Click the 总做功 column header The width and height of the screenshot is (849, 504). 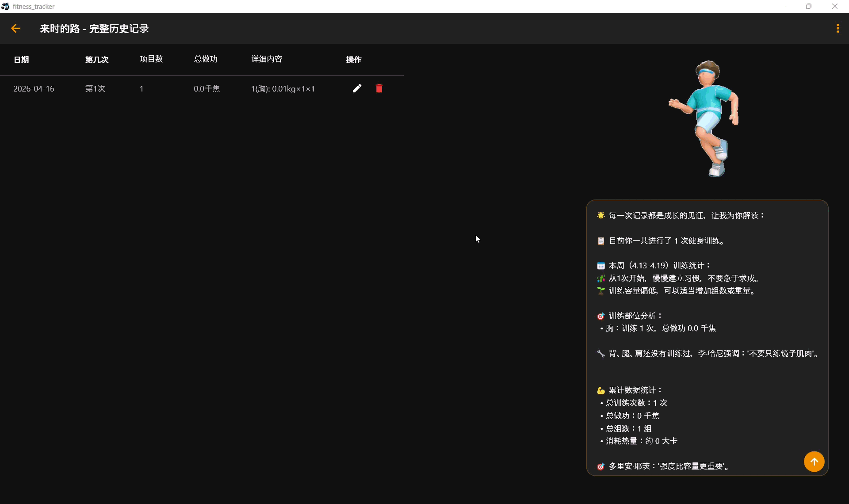coord(206,59)
